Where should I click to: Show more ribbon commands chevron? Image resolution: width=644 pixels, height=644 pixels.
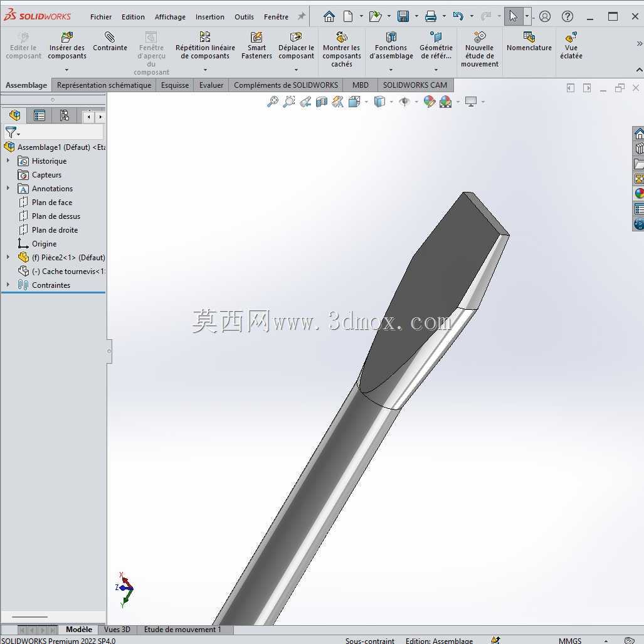[x=639, y=43]
